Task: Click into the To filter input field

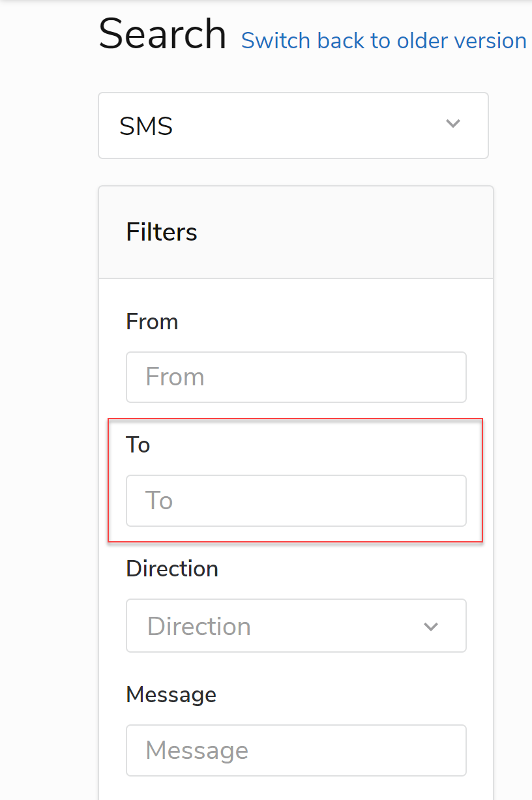Action: point(296,501)
